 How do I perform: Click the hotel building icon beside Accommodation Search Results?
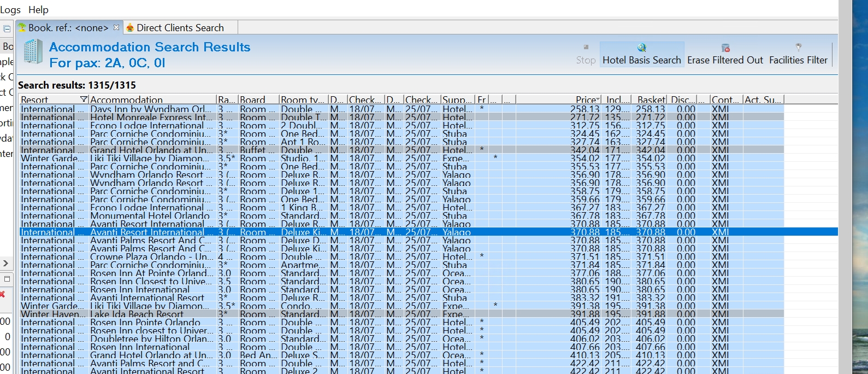point(32,52)
